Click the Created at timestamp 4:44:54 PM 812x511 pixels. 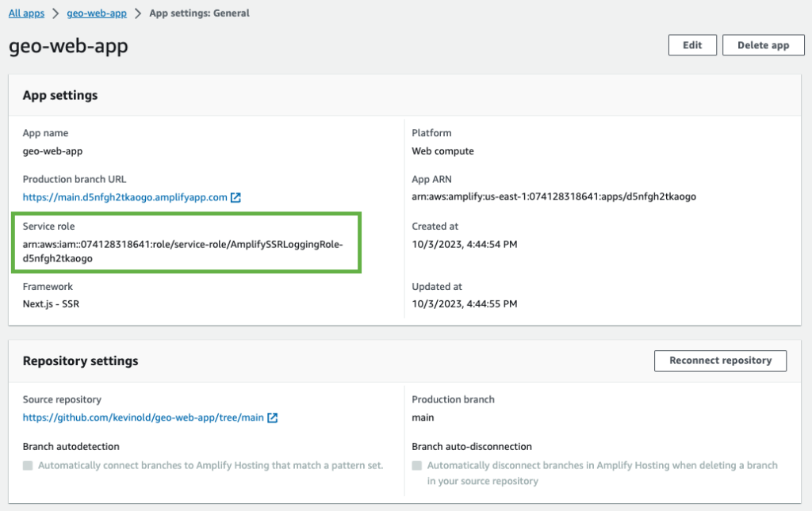pyautogui.click(x=465, y=244)
